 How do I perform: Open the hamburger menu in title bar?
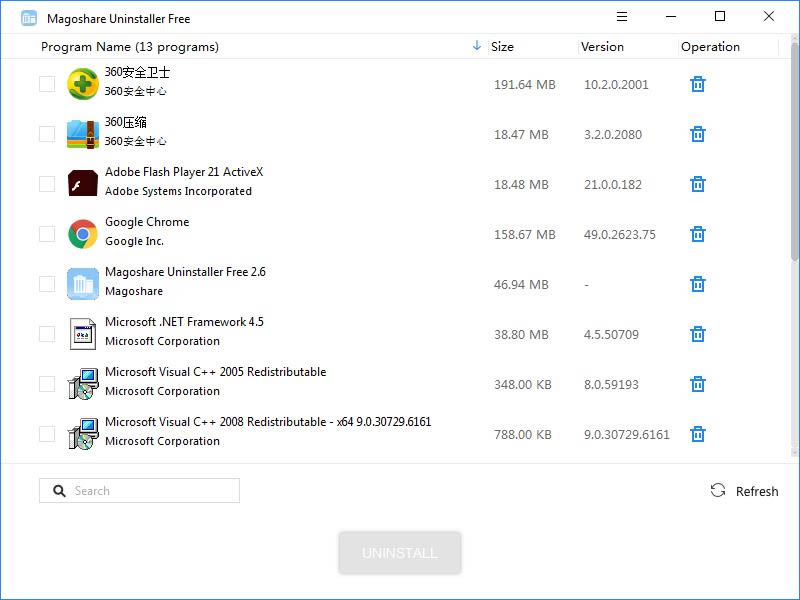622,17
